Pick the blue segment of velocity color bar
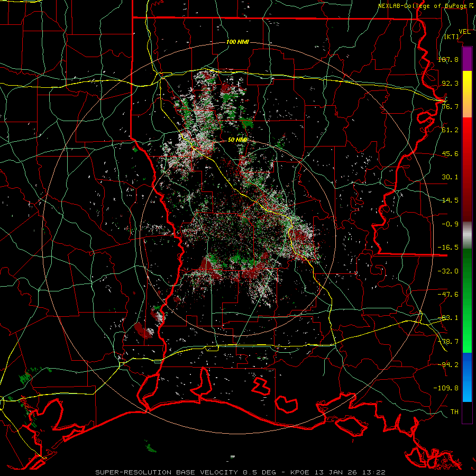 (467, 377)
